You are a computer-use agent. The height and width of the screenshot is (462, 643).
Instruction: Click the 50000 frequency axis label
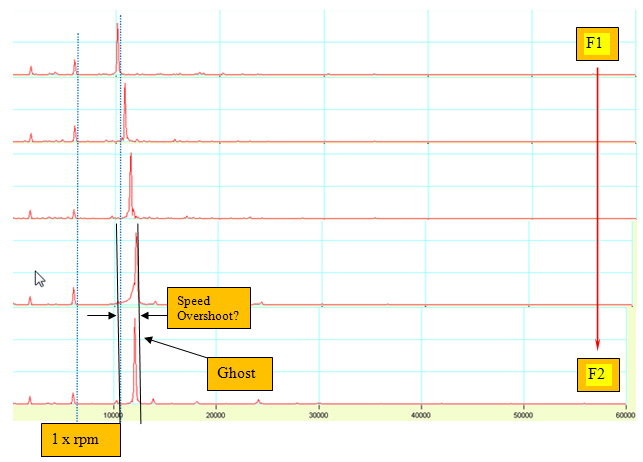click(523, 415)
